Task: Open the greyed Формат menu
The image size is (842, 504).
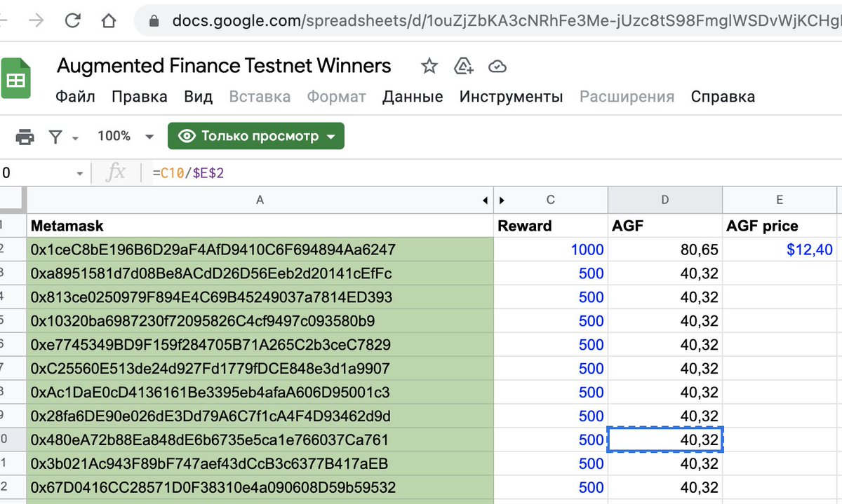Action: [337, 97]
